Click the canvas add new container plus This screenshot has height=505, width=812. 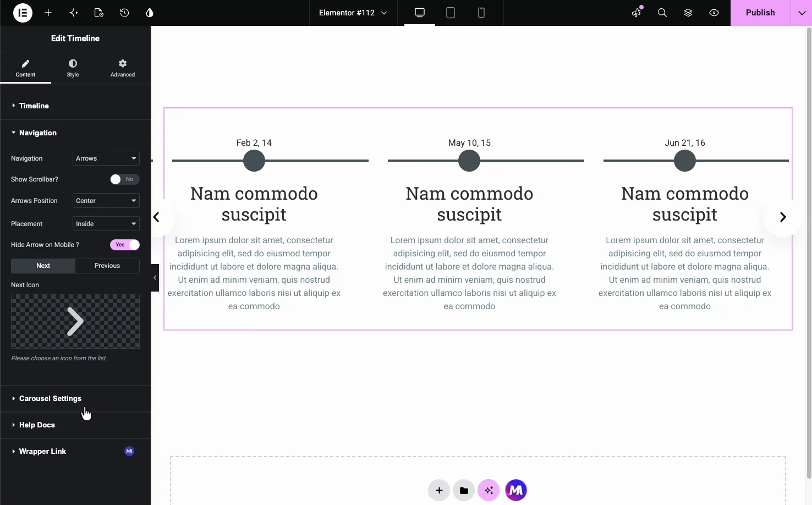(439, 490)
